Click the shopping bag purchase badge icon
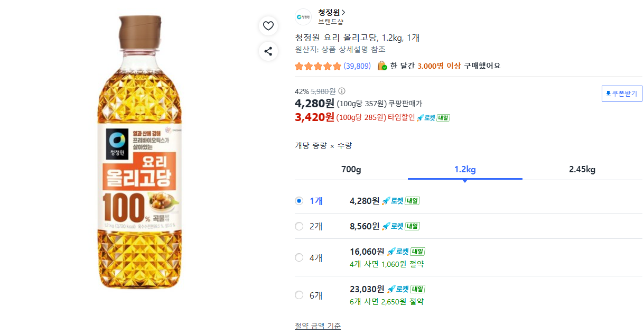The height and width of the screenshot is (334, 644). tap(381, 66)
